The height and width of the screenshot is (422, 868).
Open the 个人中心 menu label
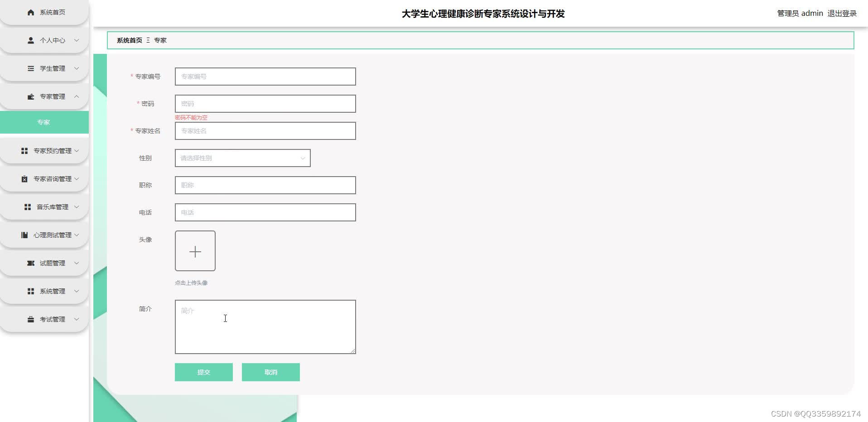click(x=53, y=40)
